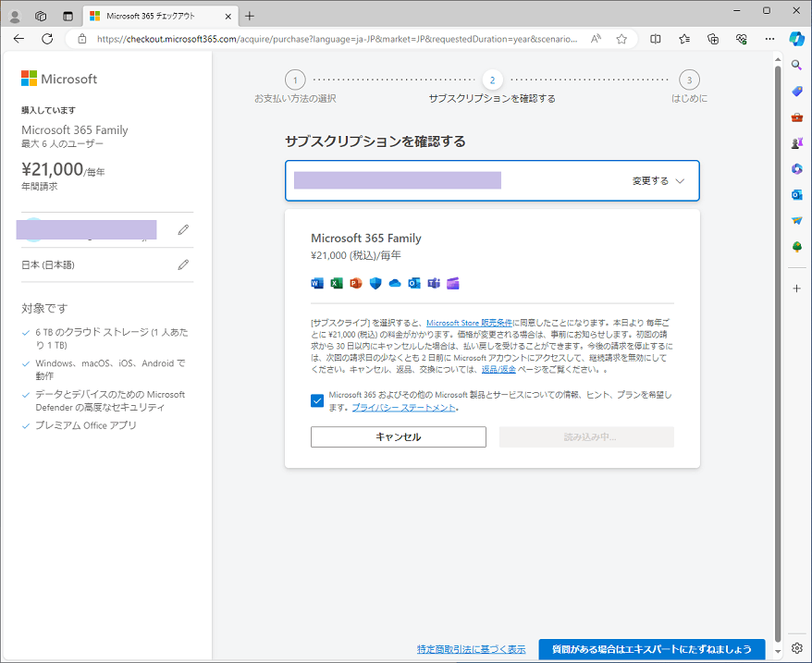Select the OneDrive cloud icon
Viewport: 812px width, 663px height.
(x=394, y=283)
